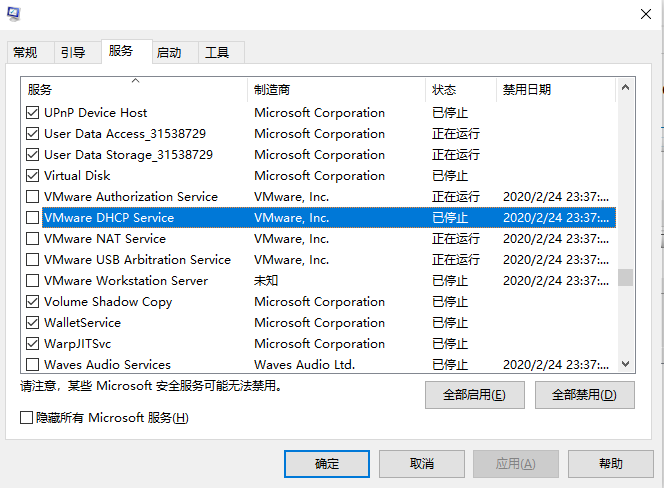Check the VMware NAT Service box
The width and height of the screenshot is (664, 488).
33,239
